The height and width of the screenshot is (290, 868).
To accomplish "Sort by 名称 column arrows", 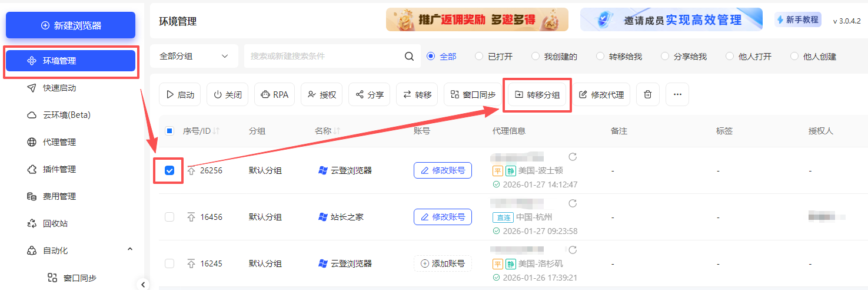I will click(x=337, y=131).
